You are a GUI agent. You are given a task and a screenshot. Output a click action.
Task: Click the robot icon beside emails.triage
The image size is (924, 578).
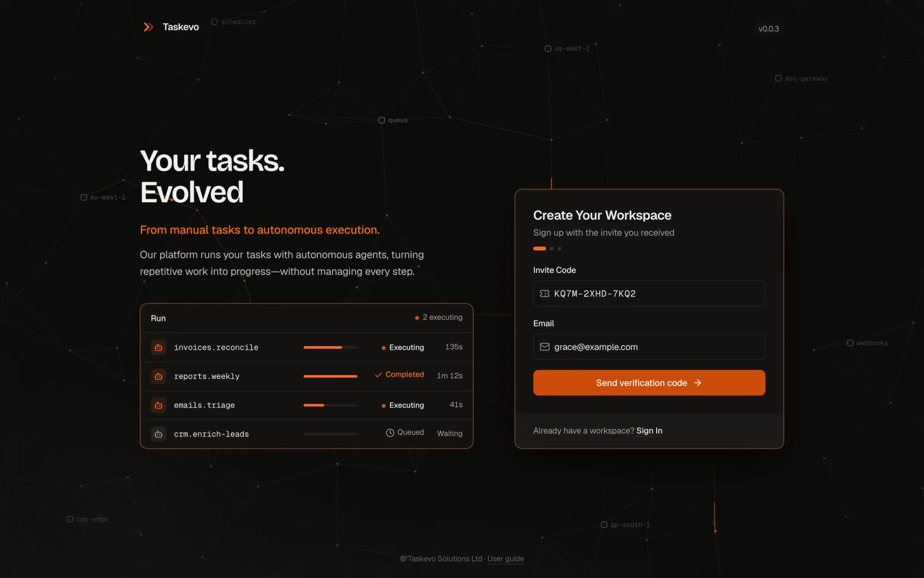(158, 405)
